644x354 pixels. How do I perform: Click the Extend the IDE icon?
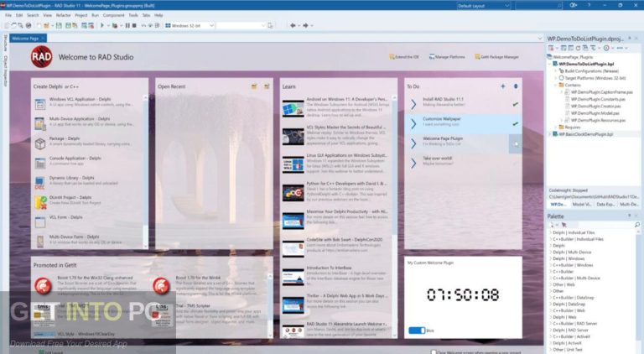click(x=393, y=57)
